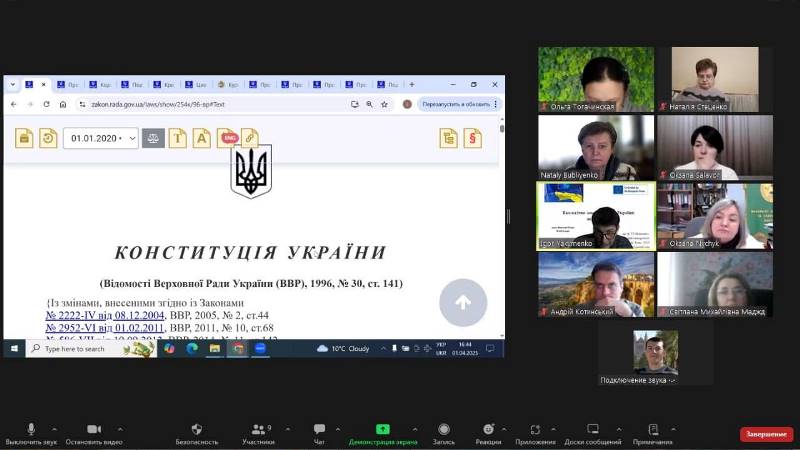Close the active browser tab
Image resolution: width=800 pixels, height=450 pixels.
coord(43,85)
